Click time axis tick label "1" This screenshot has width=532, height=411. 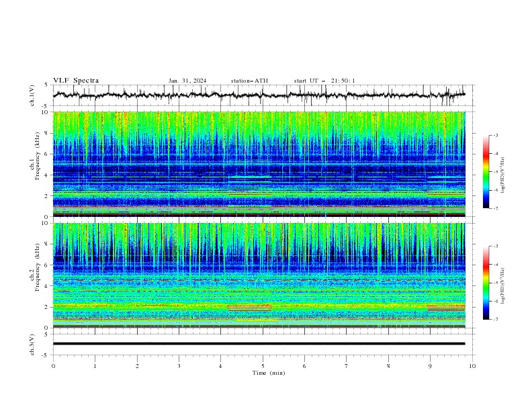tap(95, 366)
